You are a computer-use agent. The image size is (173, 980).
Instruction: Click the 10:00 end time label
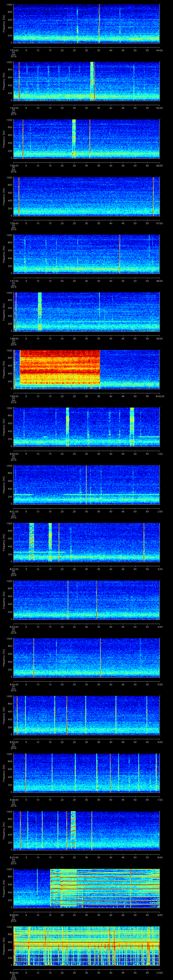pyautogui.click(x=160, y=972)
